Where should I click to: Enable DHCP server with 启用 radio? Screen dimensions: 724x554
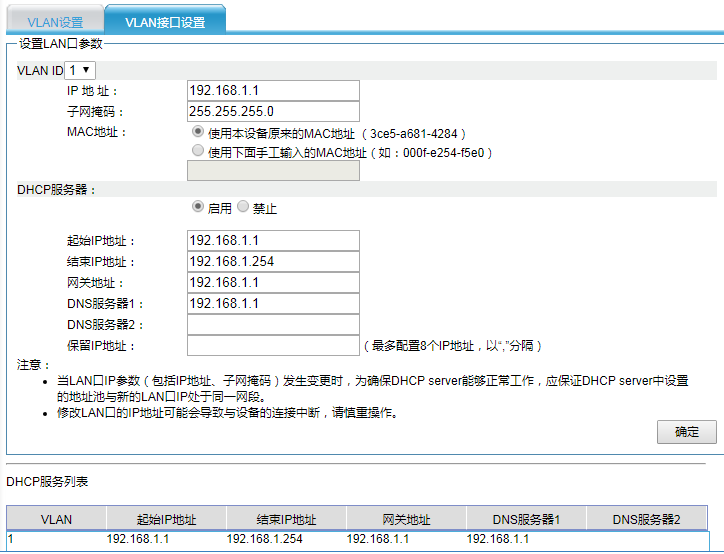(x=198, y=206)
